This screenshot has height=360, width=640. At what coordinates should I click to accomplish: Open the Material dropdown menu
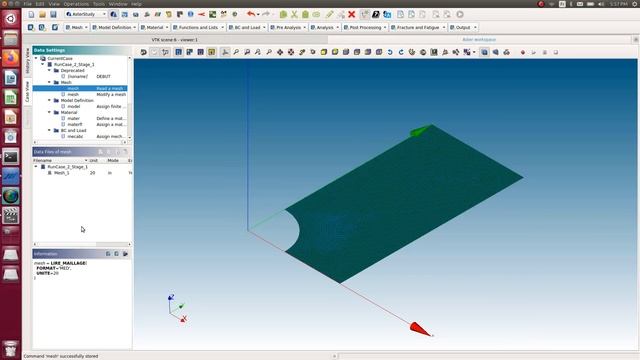tap(154, 27)
